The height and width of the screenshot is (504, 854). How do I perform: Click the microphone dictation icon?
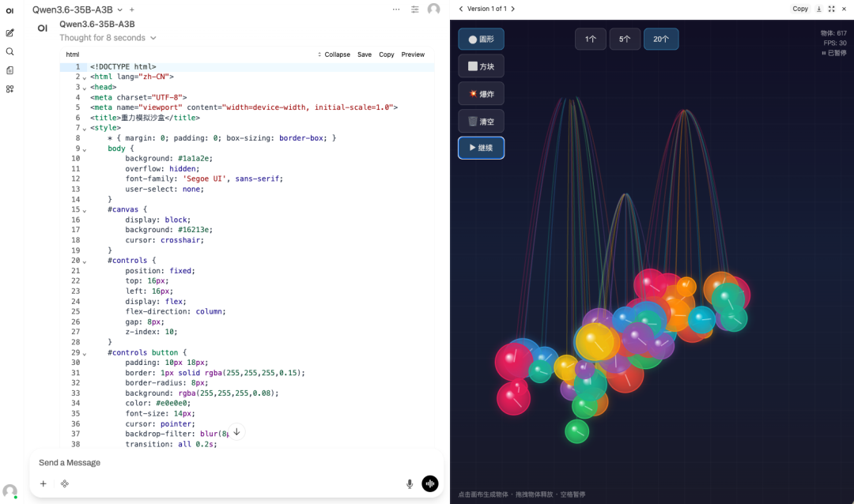pyautogui.click(x=410, y=483)
